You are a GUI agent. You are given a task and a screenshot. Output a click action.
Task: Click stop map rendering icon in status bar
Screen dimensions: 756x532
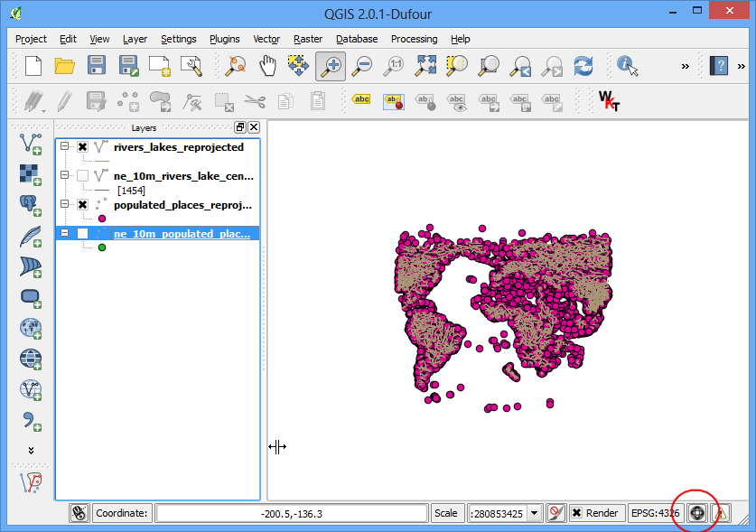pyautogui.click(x=555, y=513)
